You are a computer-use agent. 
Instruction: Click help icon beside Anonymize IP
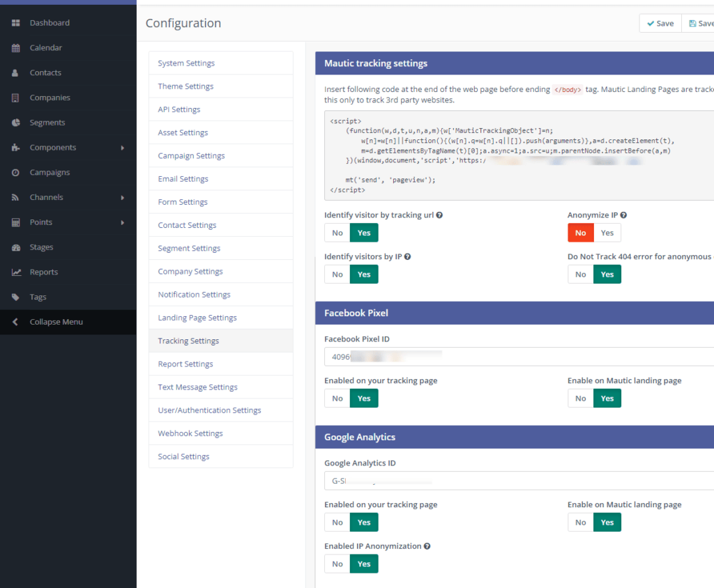tap(623, 215)
